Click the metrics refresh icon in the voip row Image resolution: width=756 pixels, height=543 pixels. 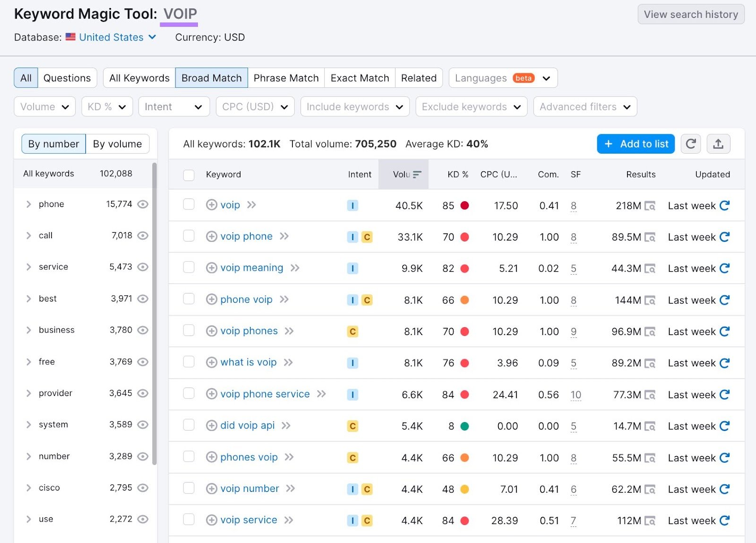(724, 205)
